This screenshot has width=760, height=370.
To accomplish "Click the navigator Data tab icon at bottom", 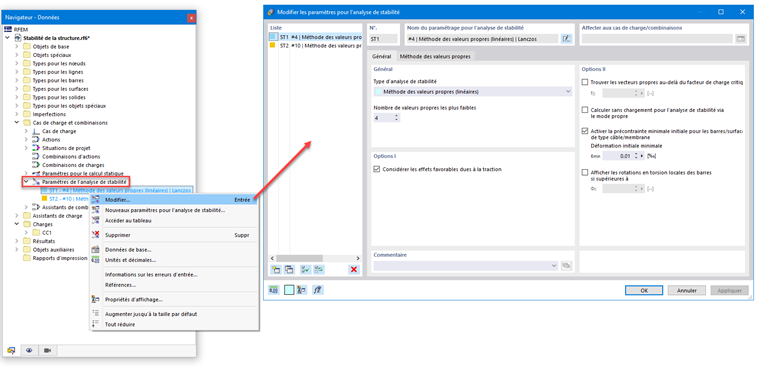I will 12,350.
